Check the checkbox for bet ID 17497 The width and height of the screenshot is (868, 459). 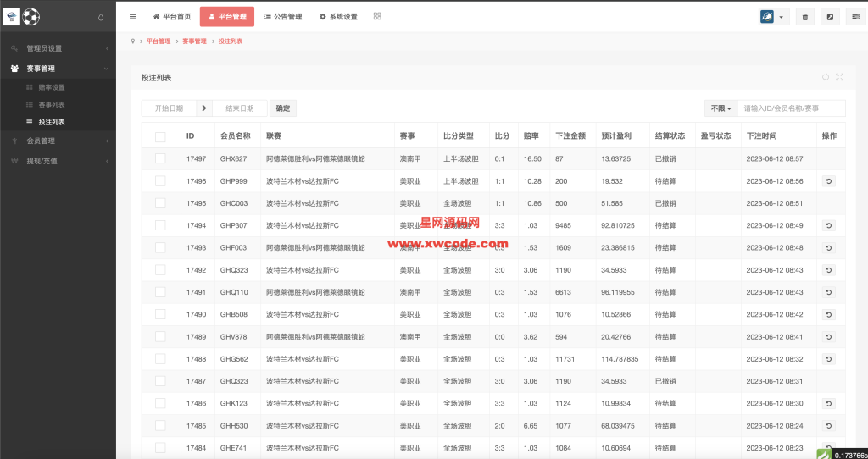click(x=160, y=158)
